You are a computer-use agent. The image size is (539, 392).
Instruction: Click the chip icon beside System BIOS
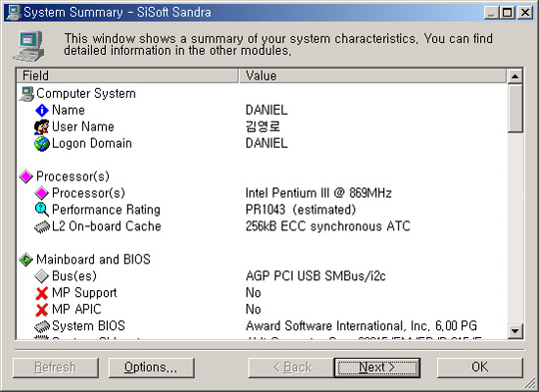click(42, 326)
